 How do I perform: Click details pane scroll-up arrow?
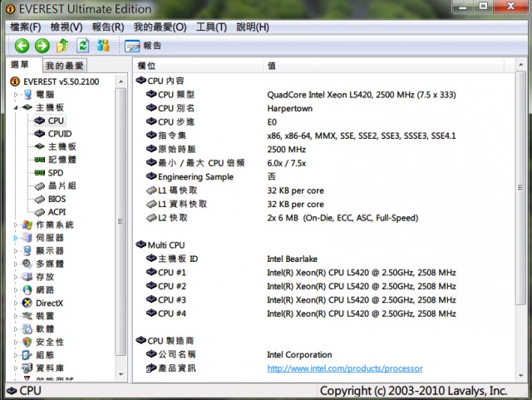pos(521,64)
